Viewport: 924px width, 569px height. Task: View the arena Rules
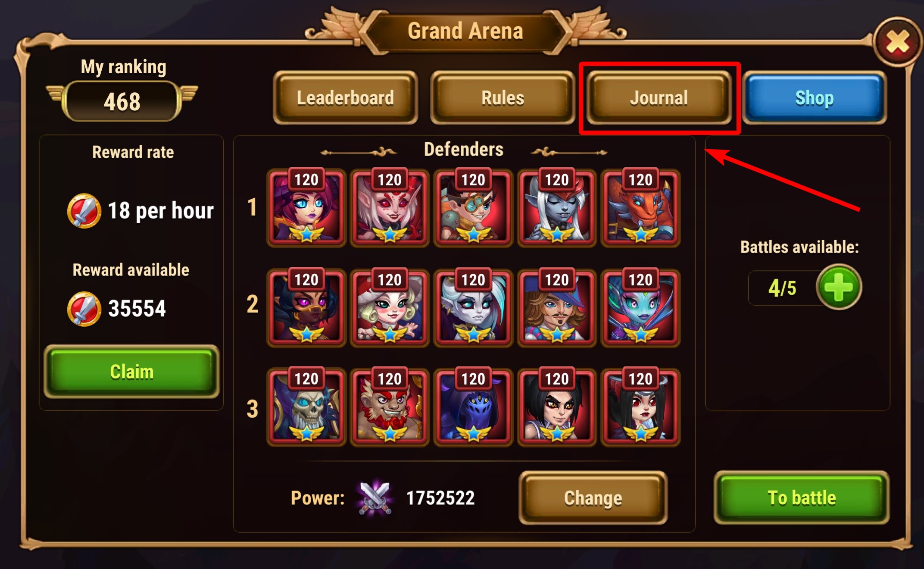[503, 98]
